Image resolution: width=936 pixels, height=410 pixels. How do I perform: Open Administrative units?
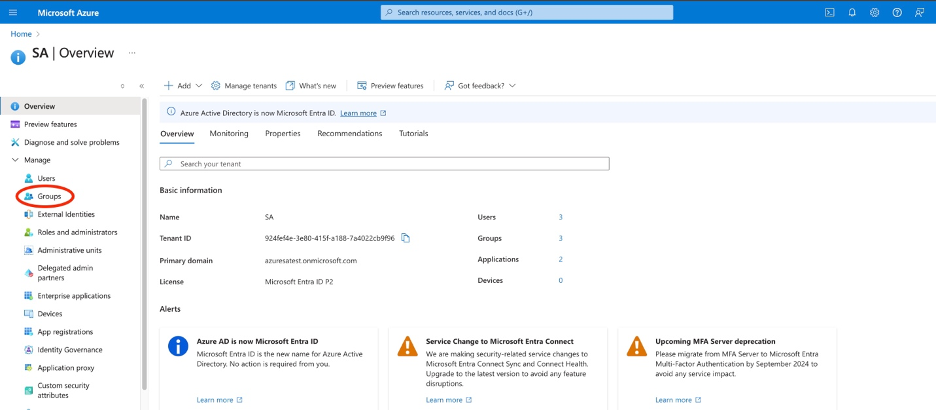tap(69, 251)
